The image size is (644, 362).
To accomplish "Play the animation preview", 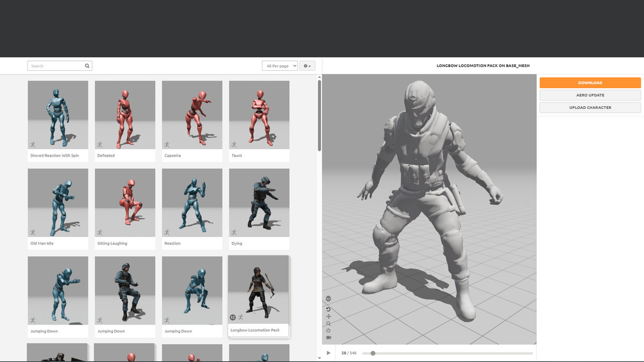I will (328, 353).
